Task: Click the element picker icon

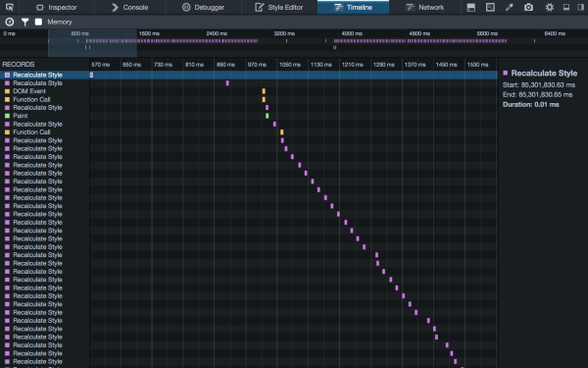Action: click(x=10, y=7)
